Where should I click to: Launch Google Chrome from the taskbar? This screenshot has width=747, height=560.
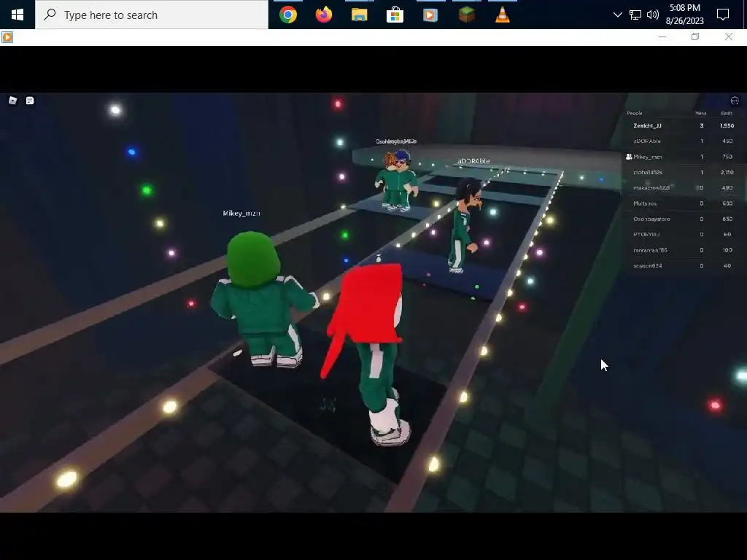pos(287,15)
